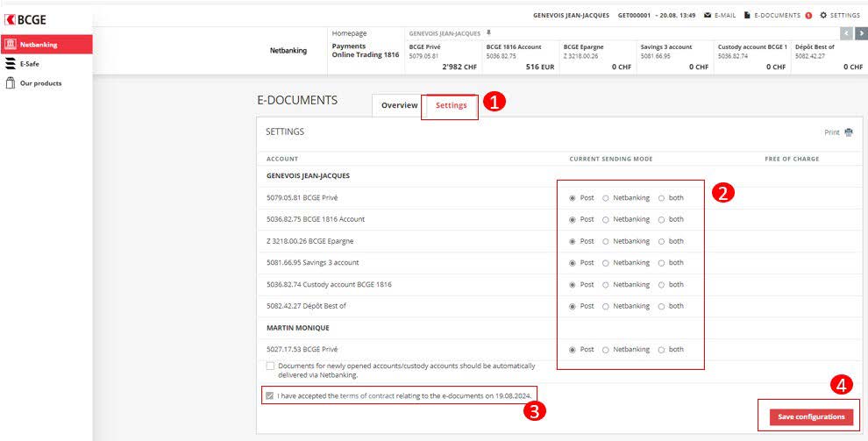Go to Homepage
868x441 pixels.
pos(349,33)
